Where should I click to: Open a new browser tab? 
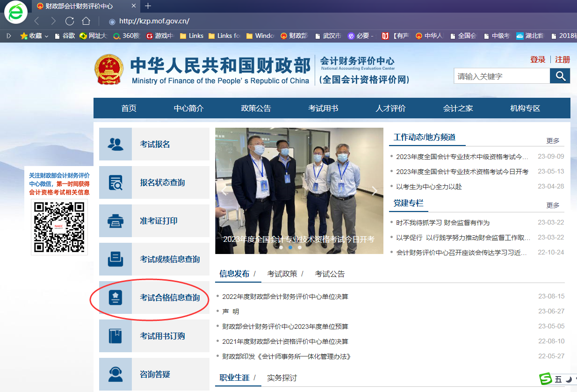coord(148,6)
